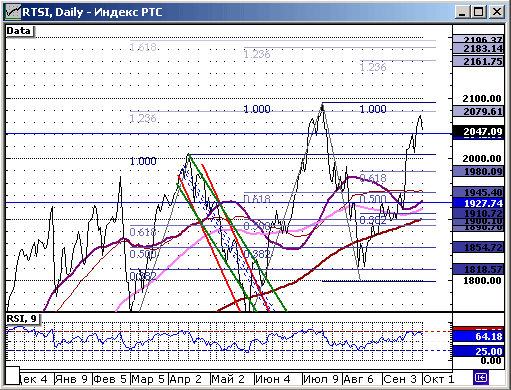Click the 2161.75 price axis label
Image resolution: width=511 pixels, height=390 pixels.
pos(478,61)
